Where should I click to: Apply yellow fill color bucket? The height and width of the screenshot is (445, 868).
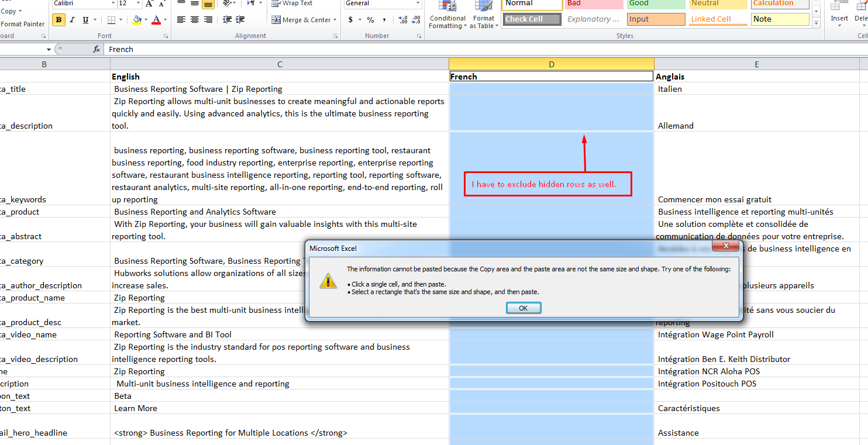137,20
